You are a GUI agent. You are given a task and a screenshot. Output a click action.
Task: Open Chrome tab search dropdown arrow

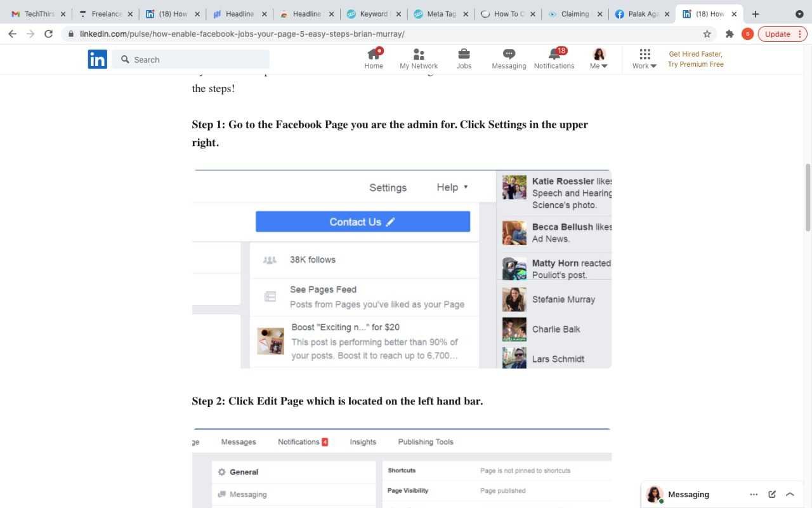pyautogui.click(x=799, y=14)
